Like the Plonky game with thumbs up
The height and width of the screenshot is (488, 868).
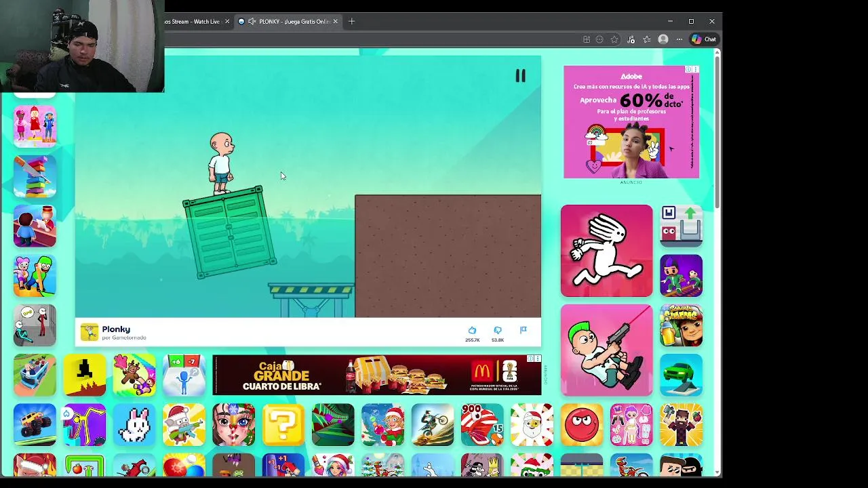tap(472, 330)
